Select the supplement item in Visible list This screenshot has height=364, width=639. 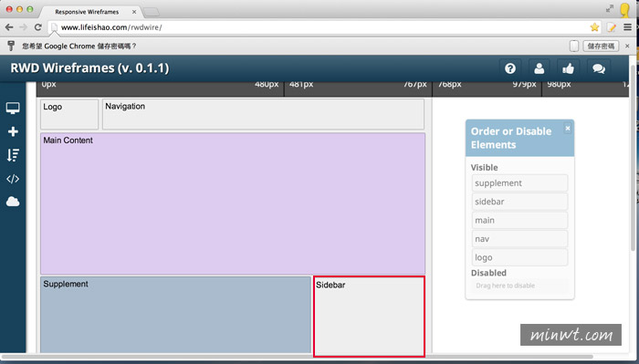519,183
